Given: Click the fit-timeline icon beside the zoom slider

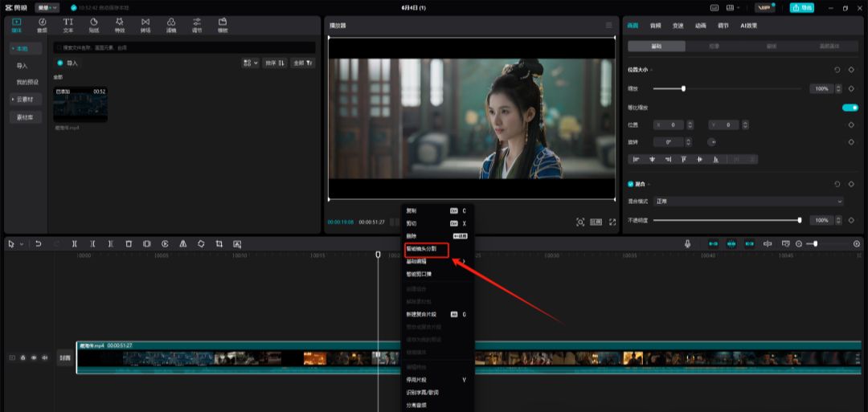Looking at the screenshot, I should click(x=857, y=244).
